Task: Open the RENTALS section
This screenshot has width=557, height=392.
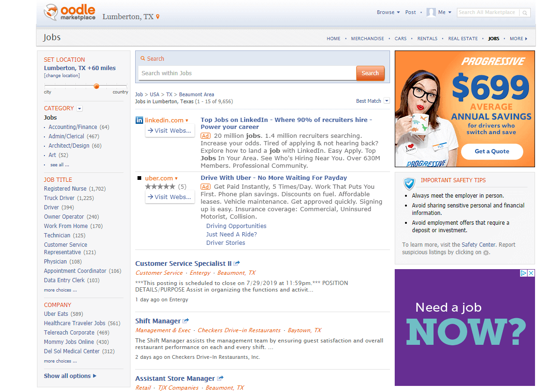Action: (x=427, y=38)
